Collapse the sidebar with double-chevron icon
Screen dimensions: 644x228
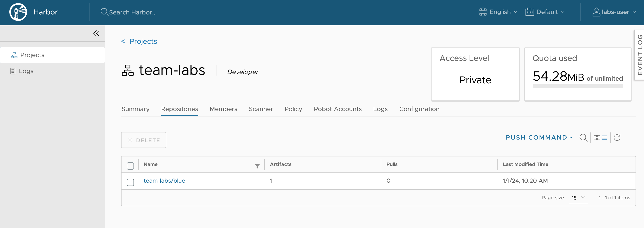[x=96, y=33]
